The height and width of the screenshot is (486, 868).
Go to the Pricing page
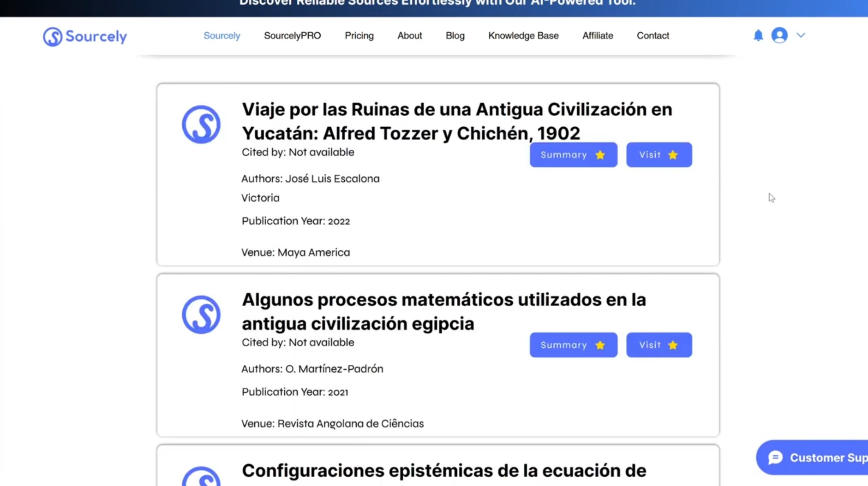tap(359, 36)
